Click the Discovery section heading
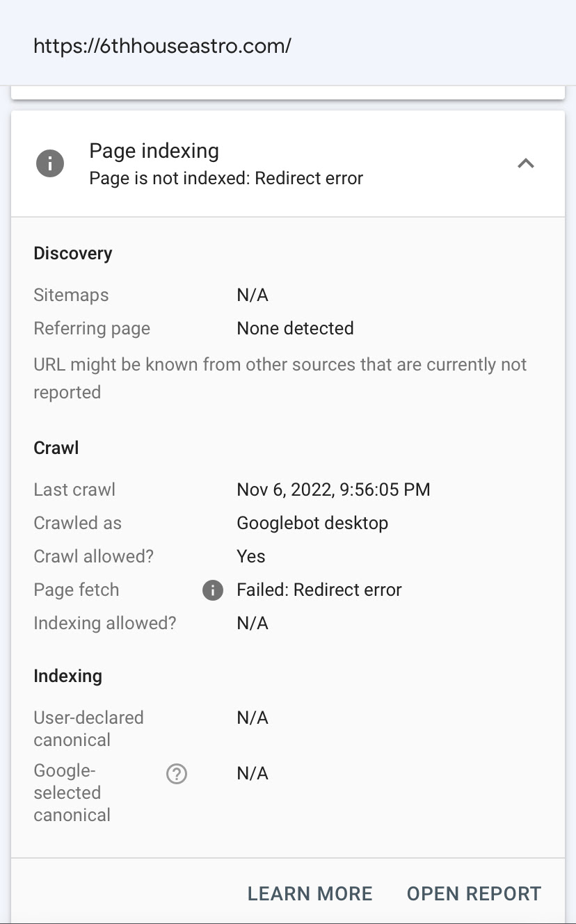This screenshot has width=576, height=924. [x=72, y=253]
